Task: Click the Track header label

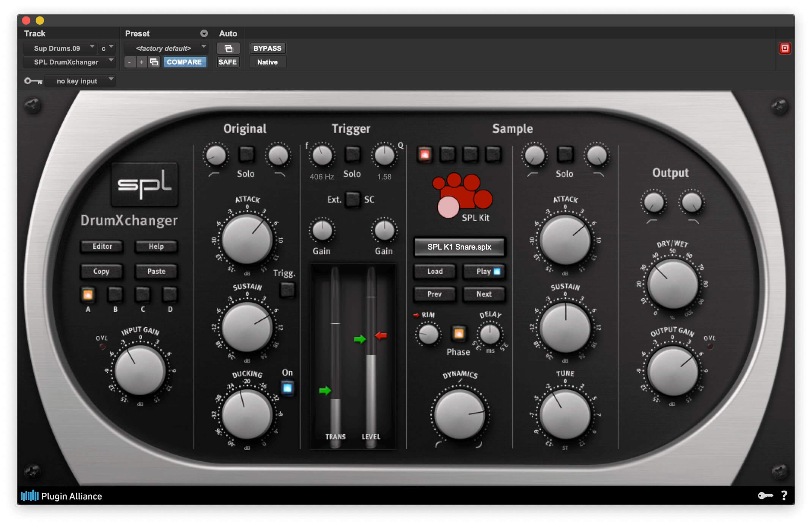Action: (x=35, y=33)
